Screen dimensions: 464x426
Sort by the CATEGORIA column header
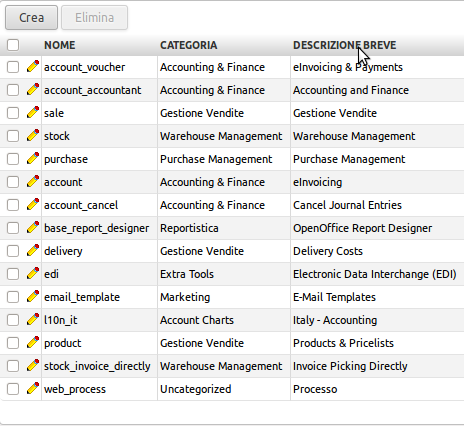(x=189, y=45)
